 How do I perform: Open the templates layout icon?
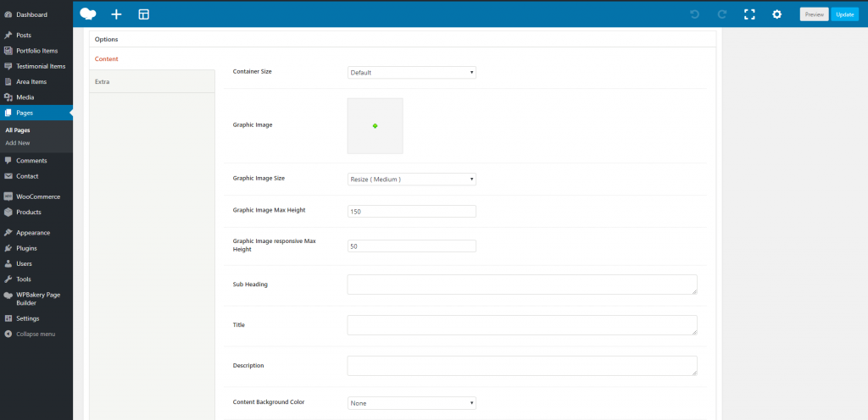coord(143,14)
